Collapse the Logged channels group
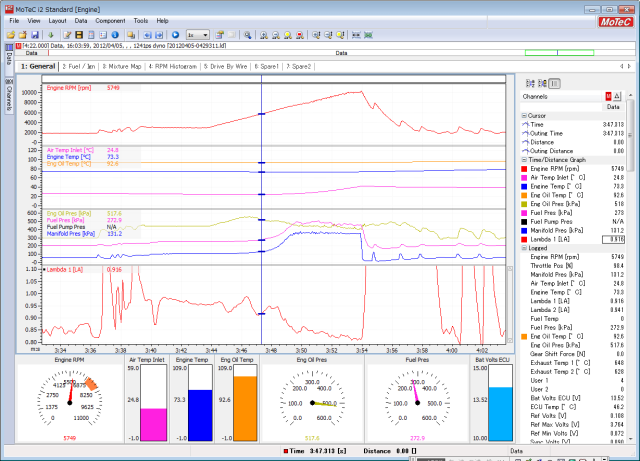This screenshot has width=640, height=461. click(524, 248)
